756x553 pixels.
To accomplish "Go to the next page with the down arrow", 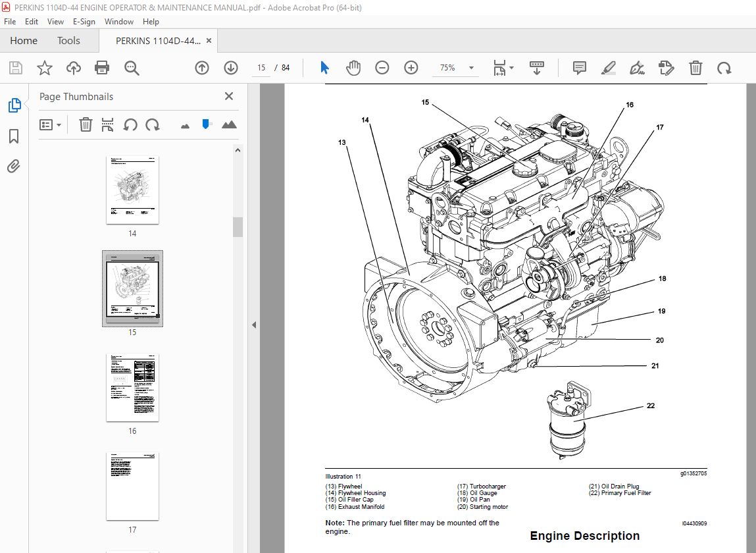I will (x=231, y=68).
